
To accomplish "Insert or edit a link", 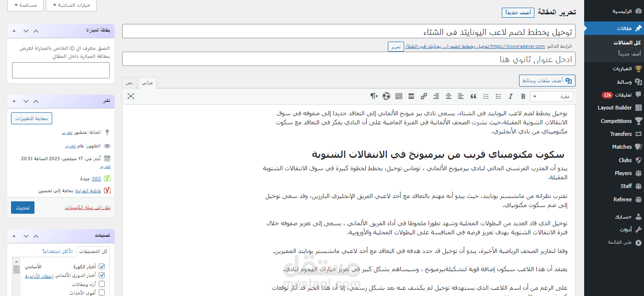I will pos(423,96).
